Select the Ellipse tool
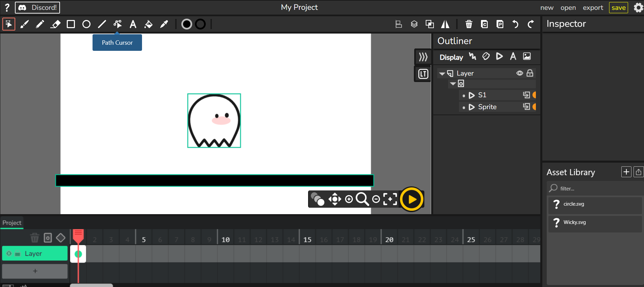This screenshot has height=287, width=644. pos(86,24)
